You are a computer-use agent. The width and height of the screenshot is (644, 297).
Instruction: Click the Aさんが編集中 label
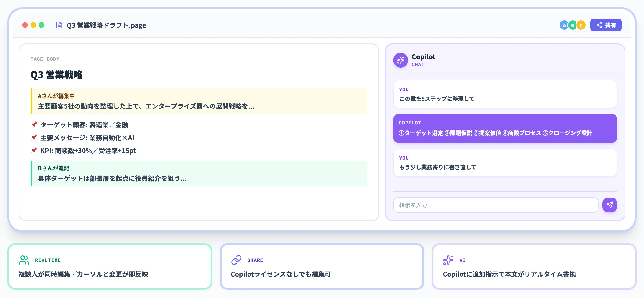(x=56, y=96)
